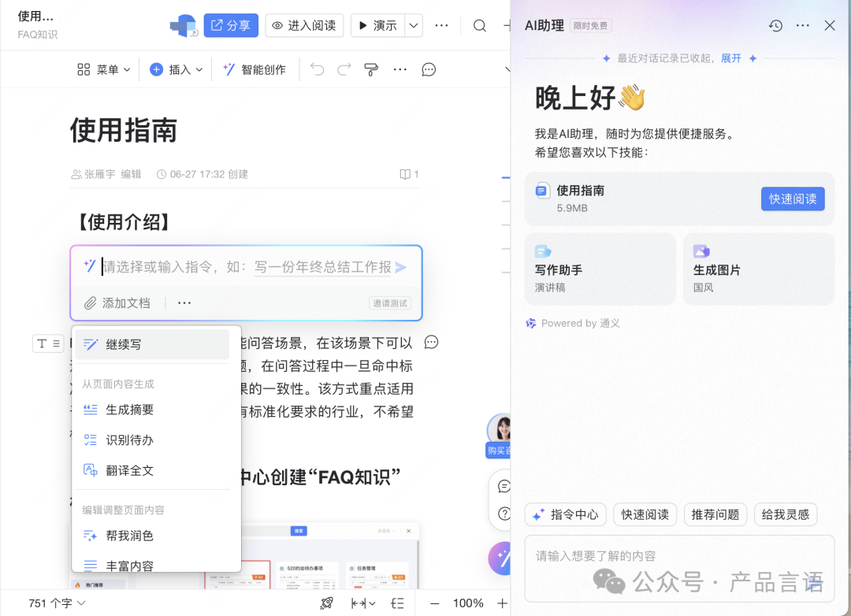Click the floating AI assistant bubble
The width and height of the screenshot is (851, 616).
[502, 558]
